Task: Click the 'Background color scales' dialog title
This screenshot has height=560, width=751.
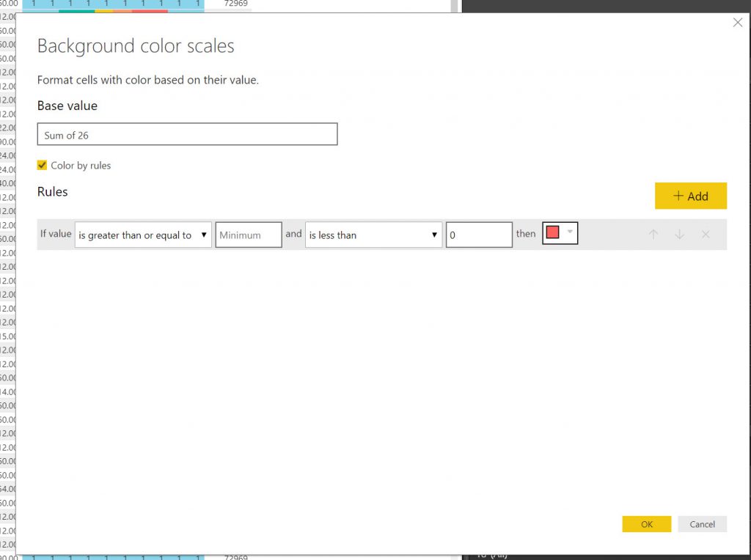Action: coord(136,46)
